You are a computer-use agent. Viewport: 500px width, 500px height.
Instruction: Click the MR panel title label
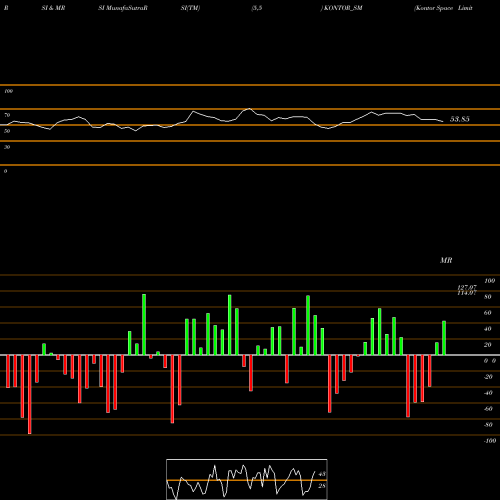point(446,260)
